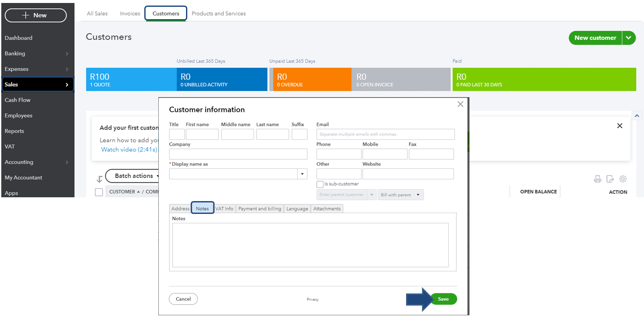Close the Customer information dialog with X
Image resolution: width=644 pixels, height=317 pixels.
pyautogui.click(x=460, y=104)
